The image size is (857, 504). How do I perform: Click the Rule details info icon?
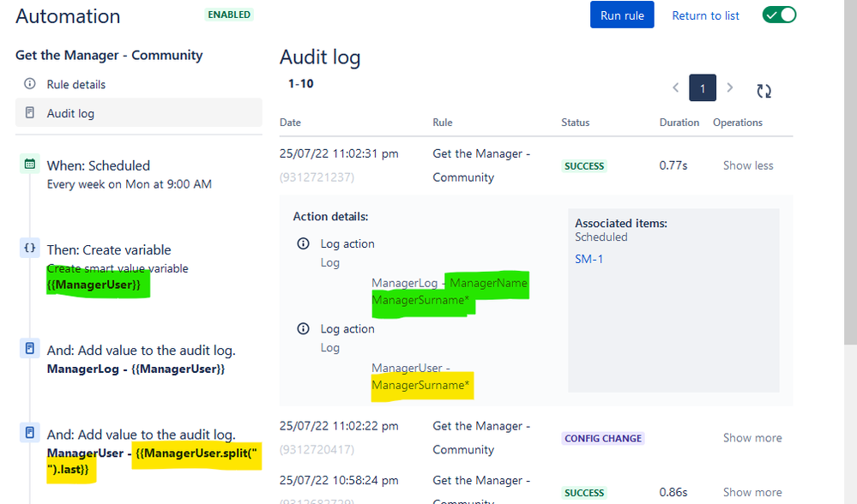pos(29,83)
